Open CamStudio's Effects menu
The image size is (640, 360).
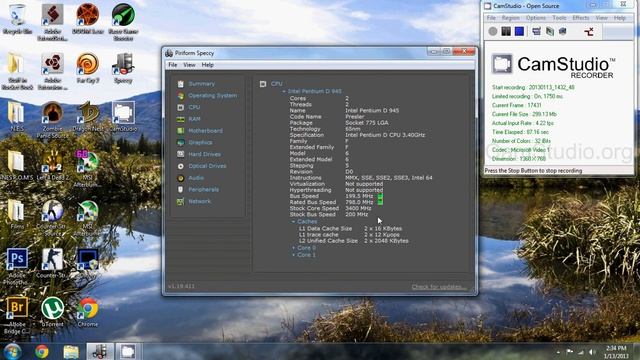[580, 18]
